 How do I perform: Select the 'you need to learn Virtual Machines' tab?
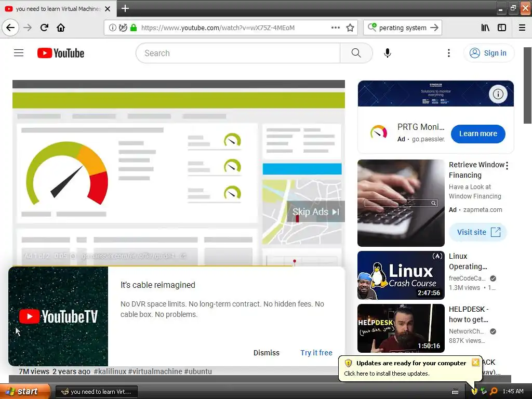point(58,9)
